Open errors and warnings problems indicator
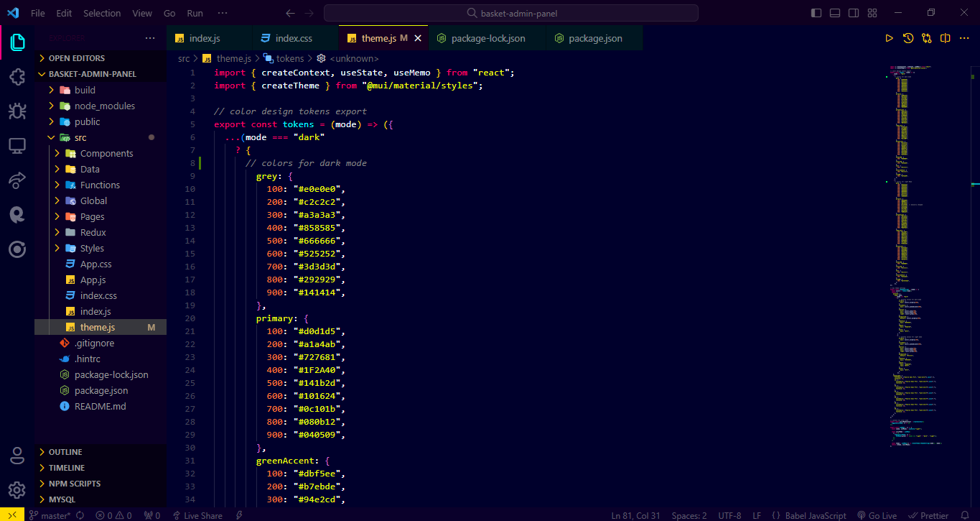Viewport: 980px width, 521px height. click(x=114, y=515)
